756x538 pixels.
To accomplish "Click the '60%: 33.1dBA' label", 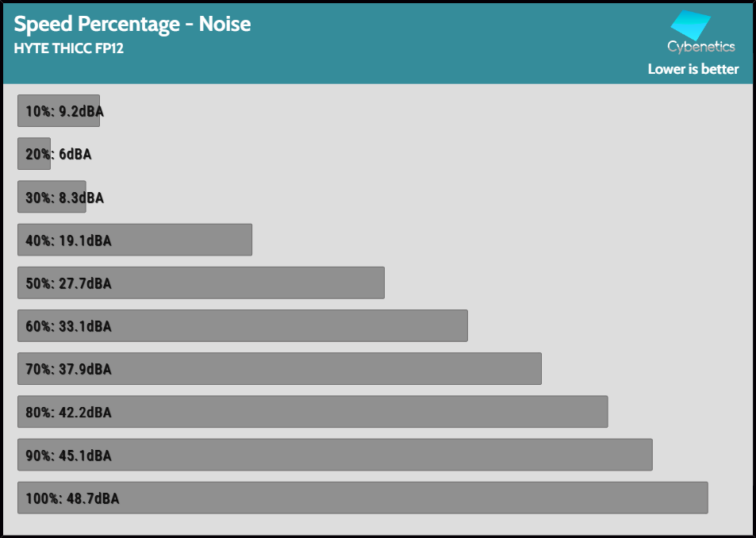I will pos(68,326).
